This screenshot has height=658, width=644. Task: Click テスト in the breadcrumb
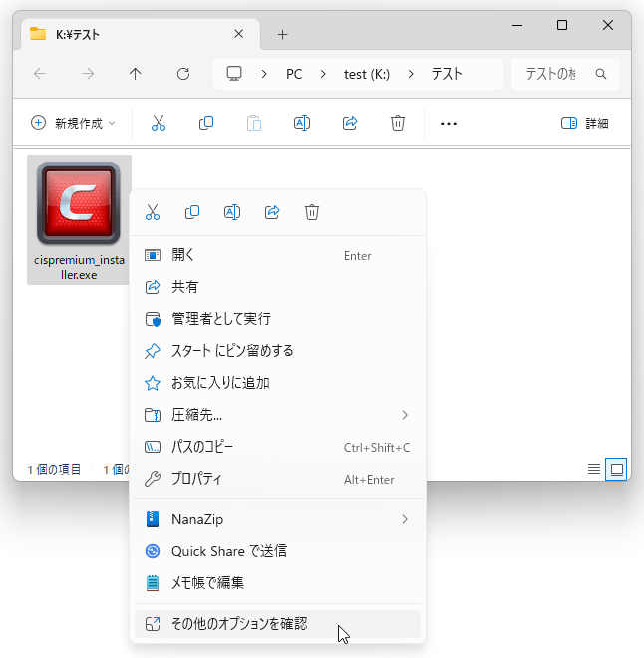[x=447, y=74]
